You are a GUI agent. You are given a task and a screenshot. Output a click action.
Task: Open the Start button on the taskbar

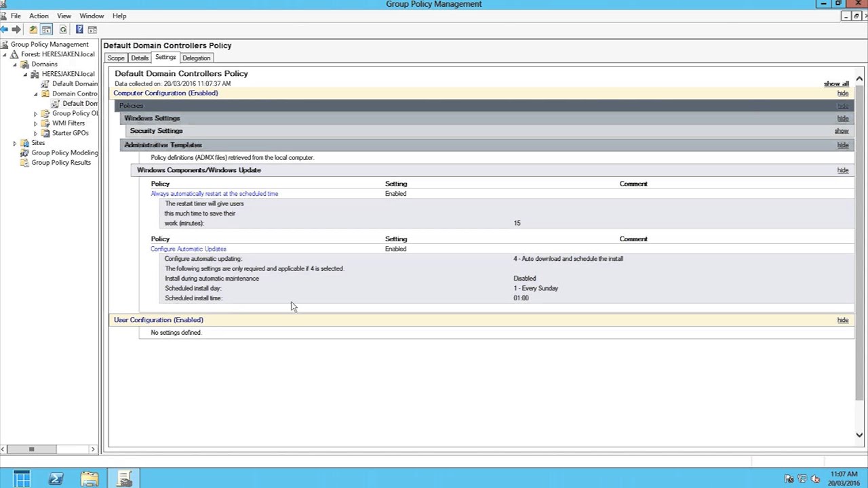point(22,479)
